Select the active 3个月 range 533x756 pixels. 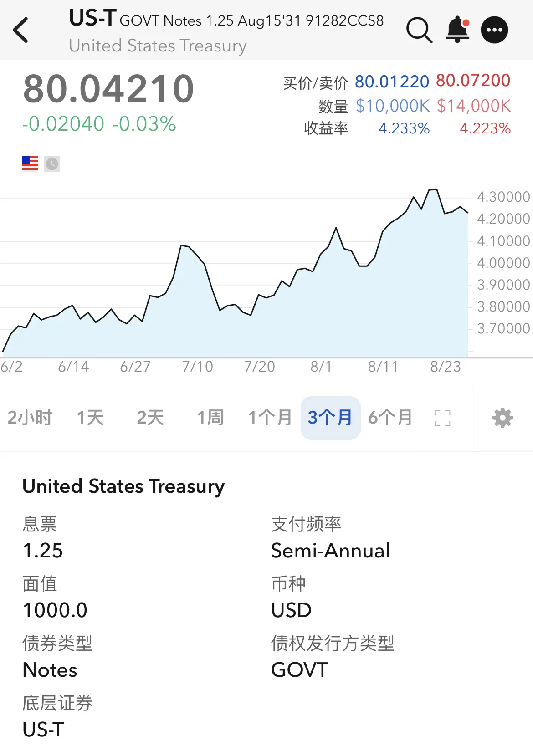331,418
